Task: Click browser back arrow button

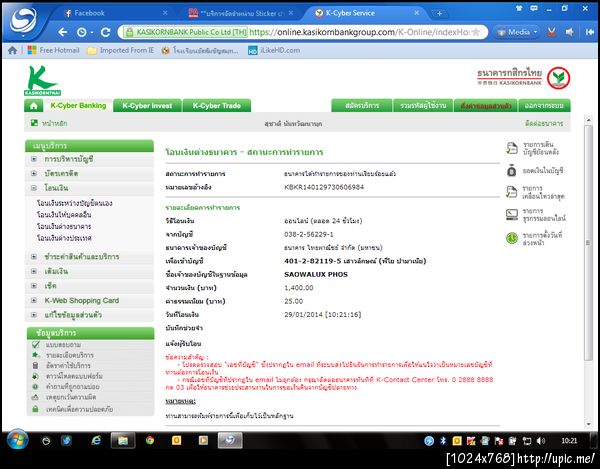Action: click(63, 32)
